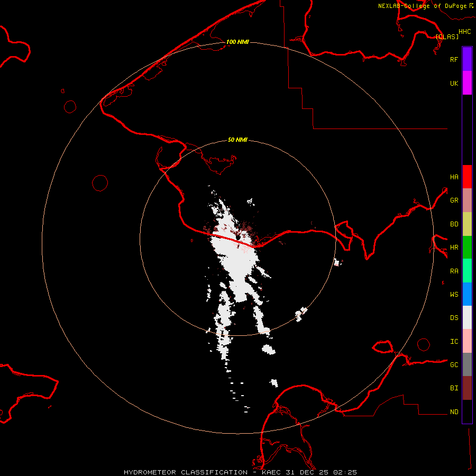476x476 pixels.
Task: Click the BD big drops swatch
Action: pos(467,224)
